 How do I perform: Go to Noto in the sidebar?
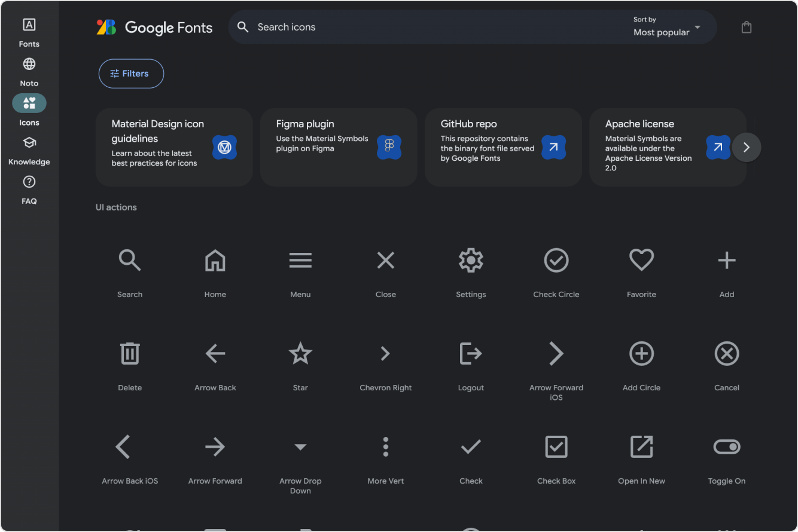(29, 72)
